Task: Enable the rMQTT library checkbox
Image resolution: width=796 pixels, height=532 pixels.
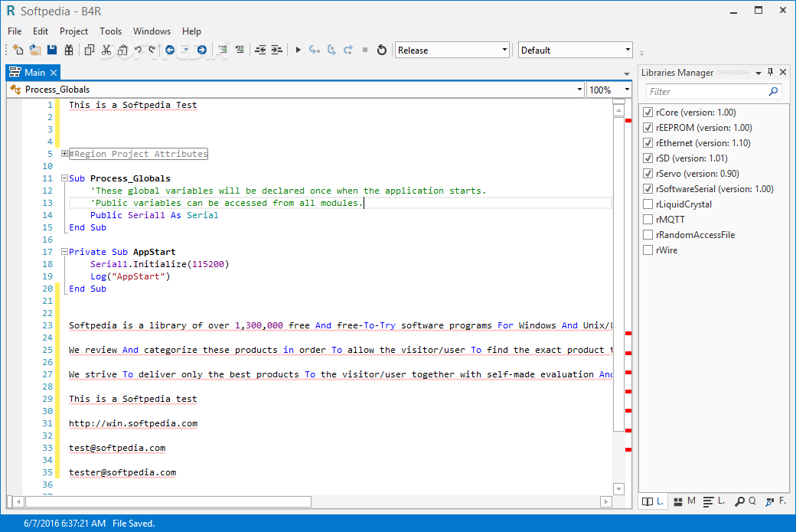Action: click(648, 219)
